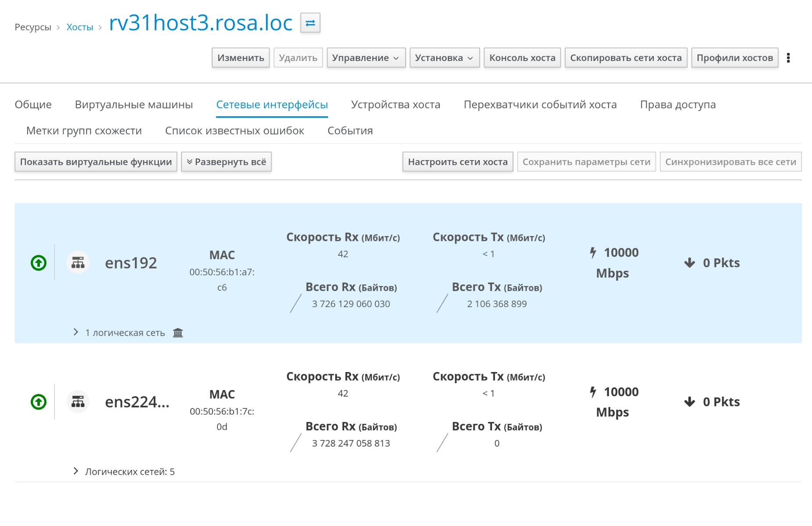Click the network interface icon beside ens224
Image resolution: width=812 pixels, height=526 pixels.
[x=78, y=402]
